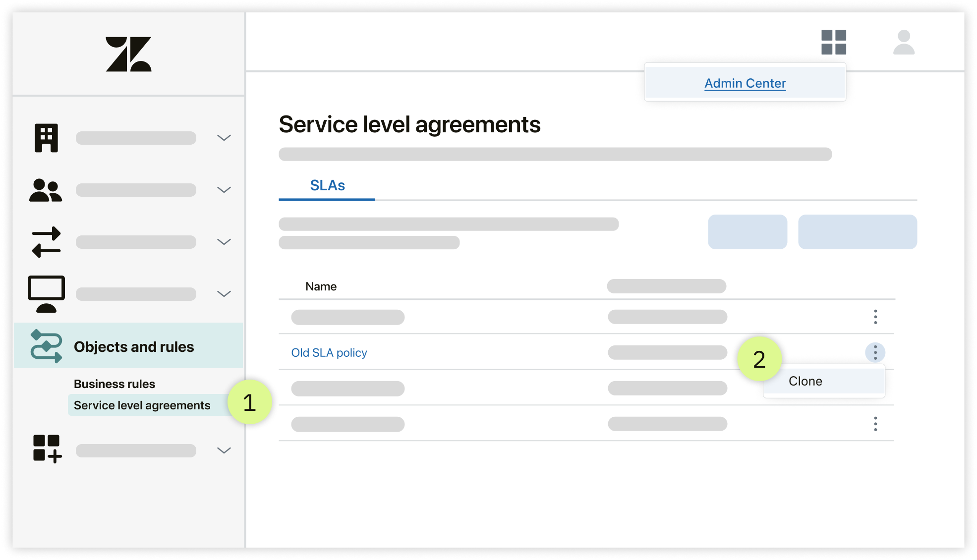Click the three-dot menu on last SLA row
This screenshot has width=977, height=560.
coord(876,423)
